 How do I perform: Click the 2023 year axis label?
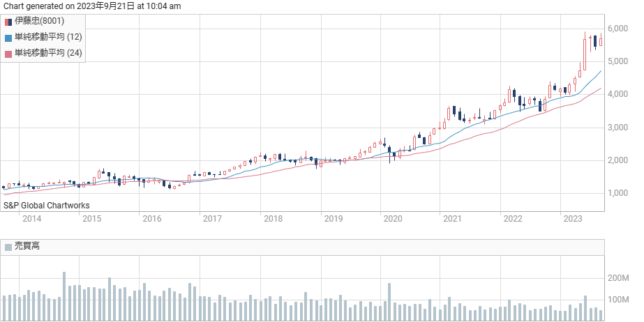pos(573,219)
